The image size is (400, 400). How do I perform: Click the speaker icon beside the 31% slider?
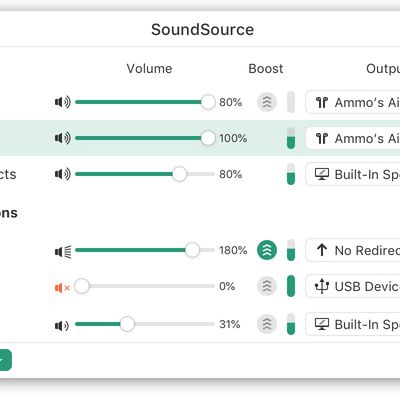pos(62,325)
